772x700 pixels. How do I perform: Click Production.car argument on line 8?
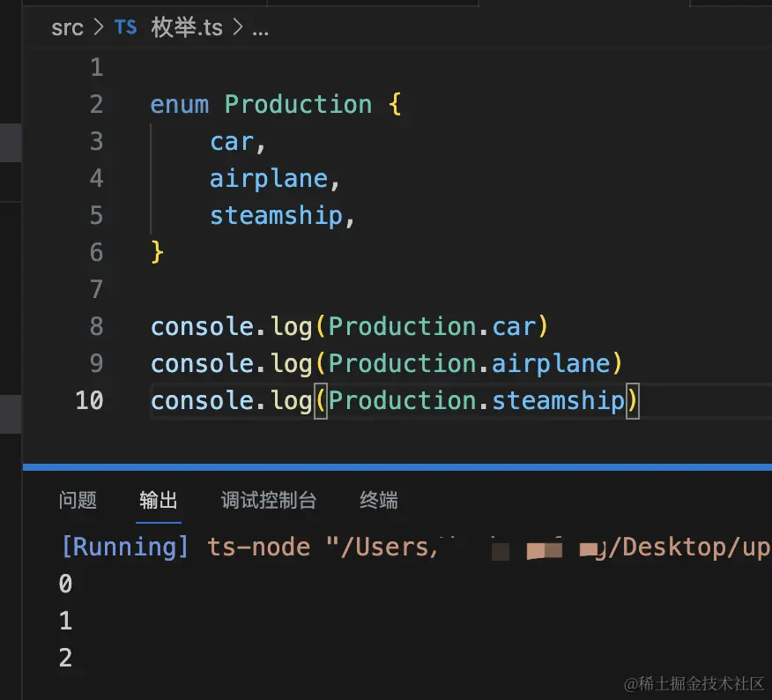click(433, 326)
